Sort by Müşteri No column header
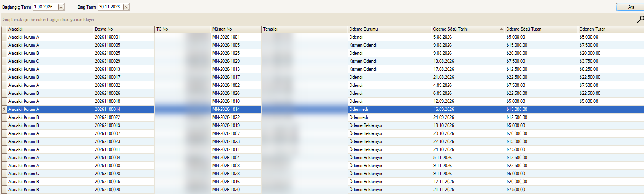The height and width of the screenshot is (195, 644). (236, 29)
